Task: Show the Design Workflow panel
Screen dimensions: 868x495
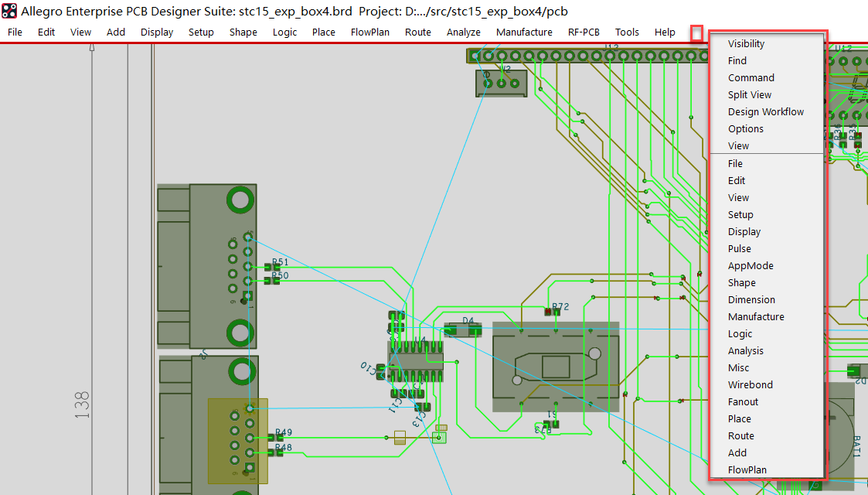Action: pyautogui.click(x=765, y=112)
